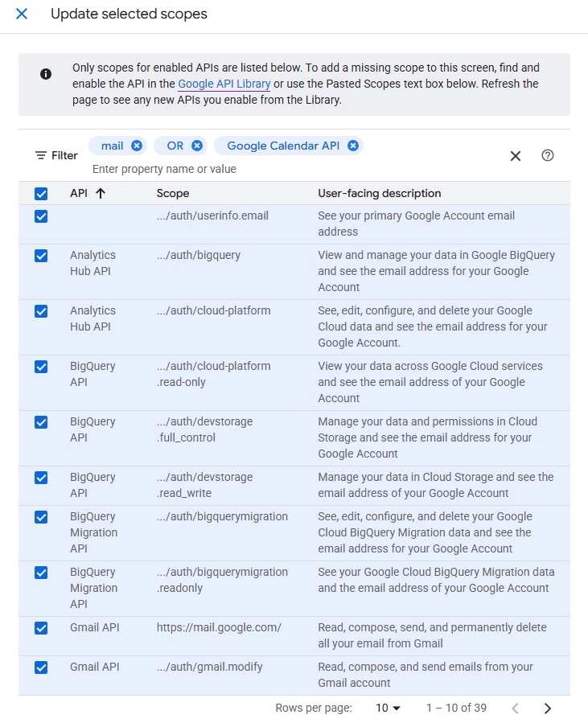Go to the next page of scopes

click(x=548, y=708)
